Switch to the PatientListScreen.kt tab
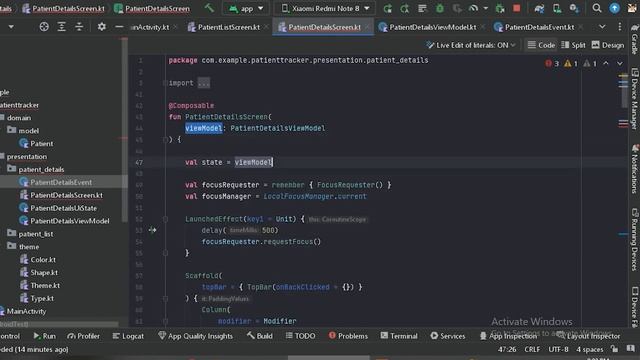This screenshot has width=640, height=360. 228,27
